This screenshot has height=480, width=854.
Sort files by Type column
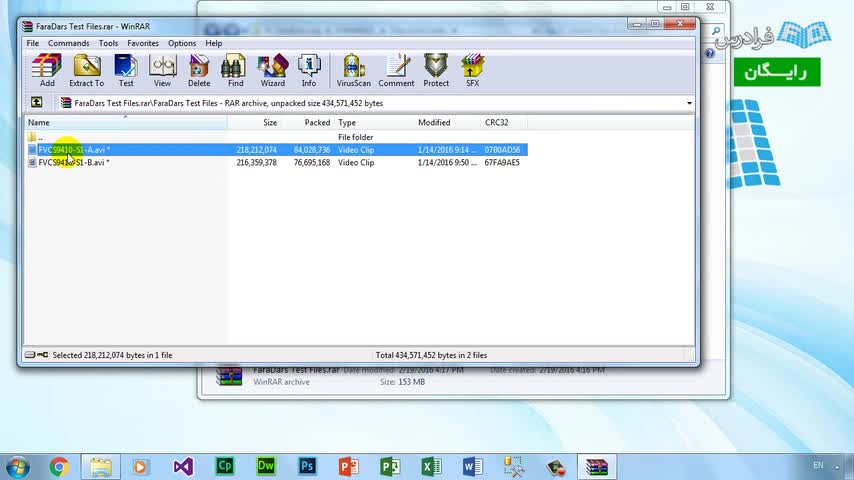[x=374, y=123]
